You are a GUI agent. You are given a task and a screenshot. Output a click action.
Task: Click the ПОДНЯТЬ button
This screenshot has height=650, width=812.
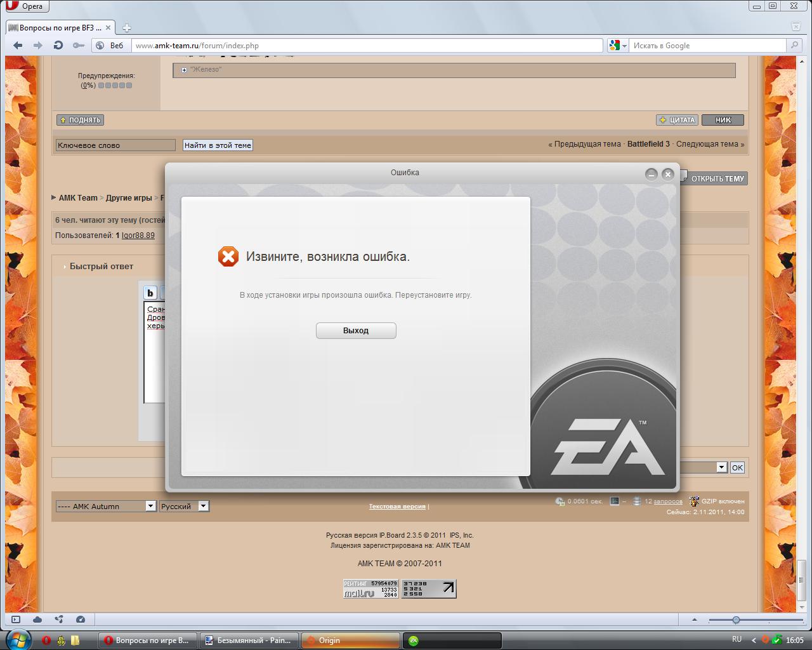[80, 120]
